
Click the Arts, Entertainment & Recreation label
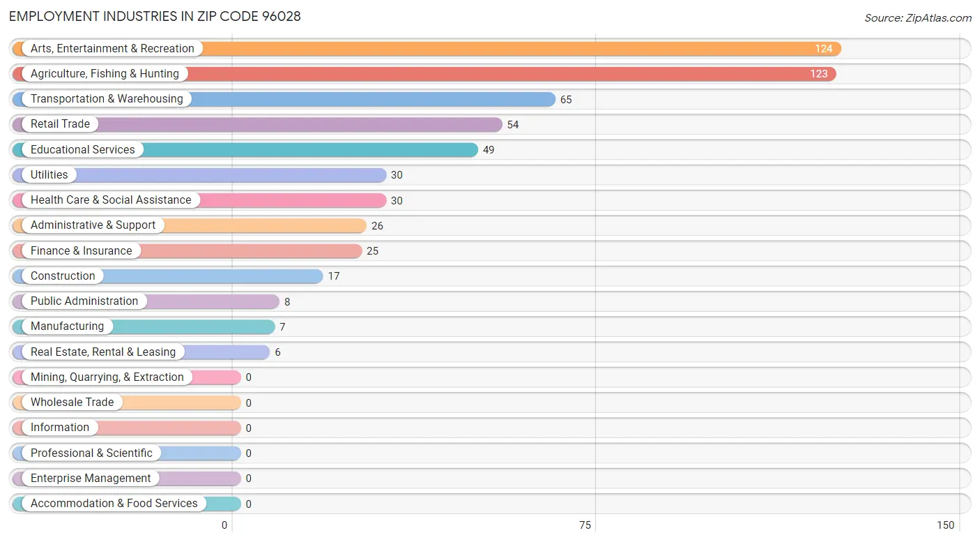[112, 49]
